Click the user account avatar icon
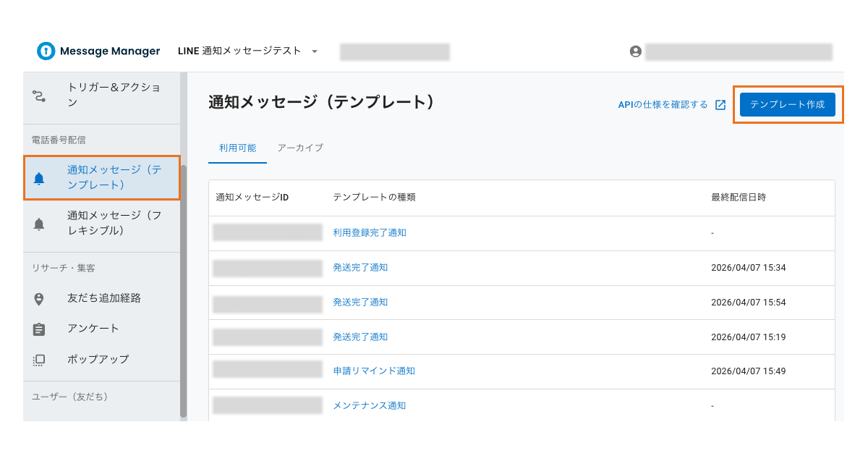Image resolution: width=868 pixels, height=456 pixels. pos(635,51)
